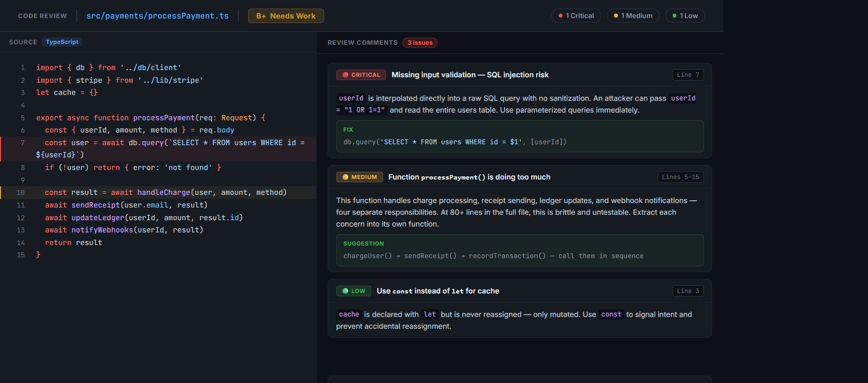Click the CRITICAL severity badge
The width and height of the screenshot is (868, 383).
click(361, 75)
